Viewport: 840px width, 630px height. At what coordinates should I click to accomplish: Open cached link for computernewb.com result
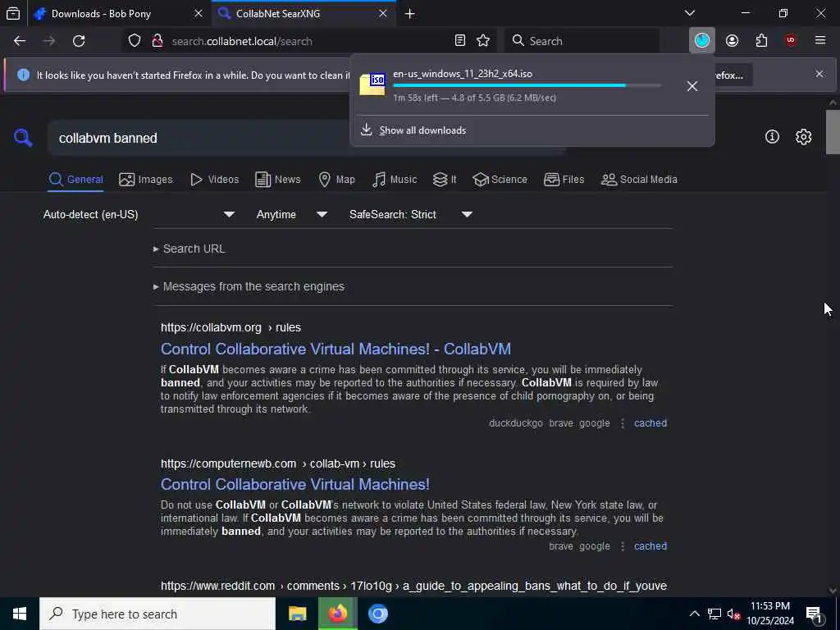click(x=651, y=546)
